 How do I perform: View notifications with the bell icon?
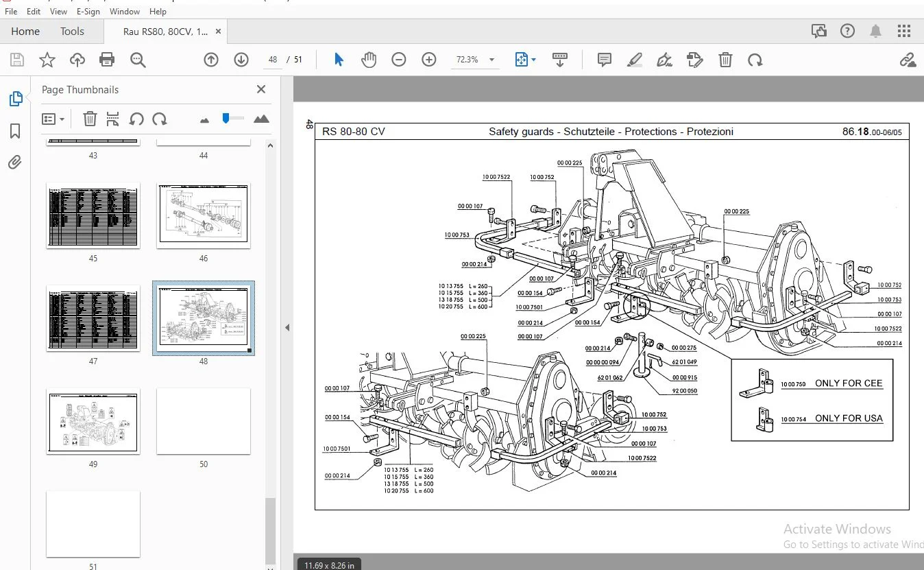(x=876, y=31)
